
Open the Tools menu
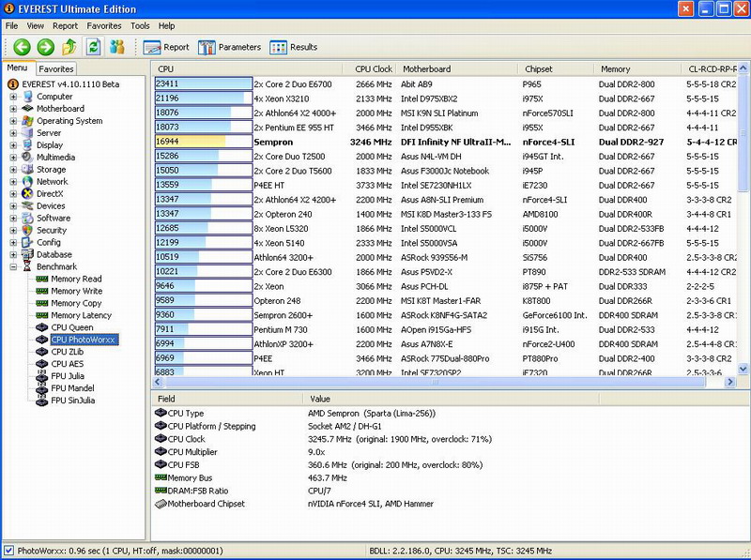coord(140,26)
